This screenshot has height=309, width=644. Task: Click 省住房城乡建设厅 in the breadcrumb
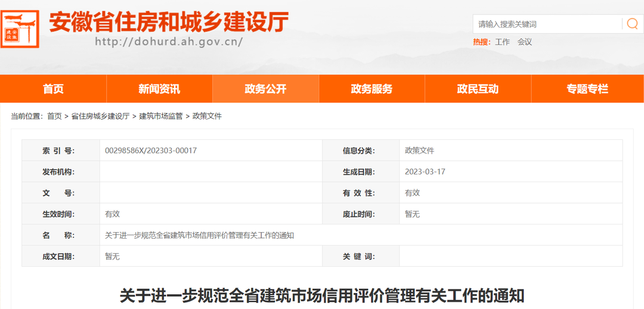coord(100,116)
